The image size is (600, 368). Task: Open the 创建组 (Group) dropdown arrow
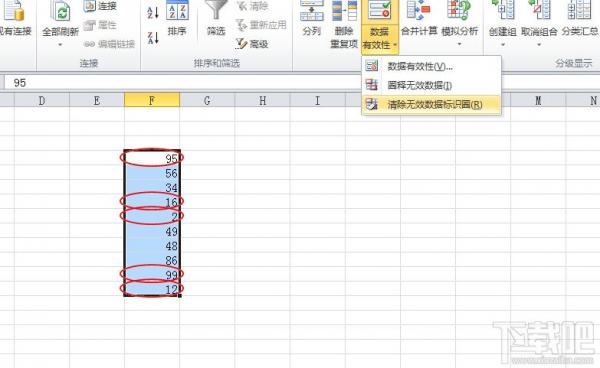click(x=503, y=44)
